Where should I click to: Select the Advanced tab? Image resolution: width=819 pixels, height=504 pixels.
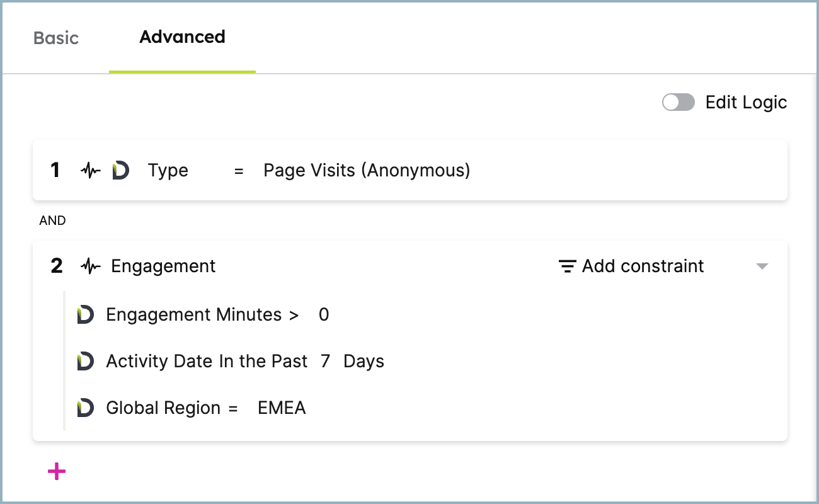click(x=182, y=37)
